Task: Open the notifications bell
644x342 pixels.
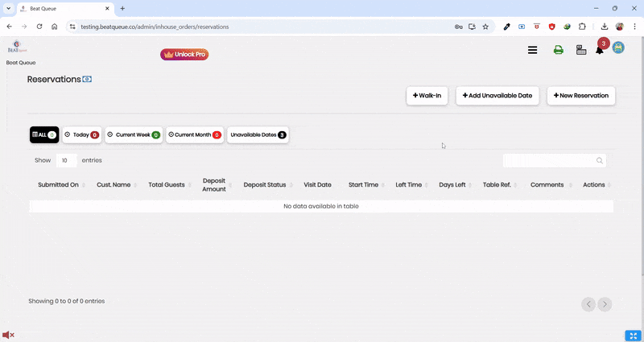Action: click(600, 50)
